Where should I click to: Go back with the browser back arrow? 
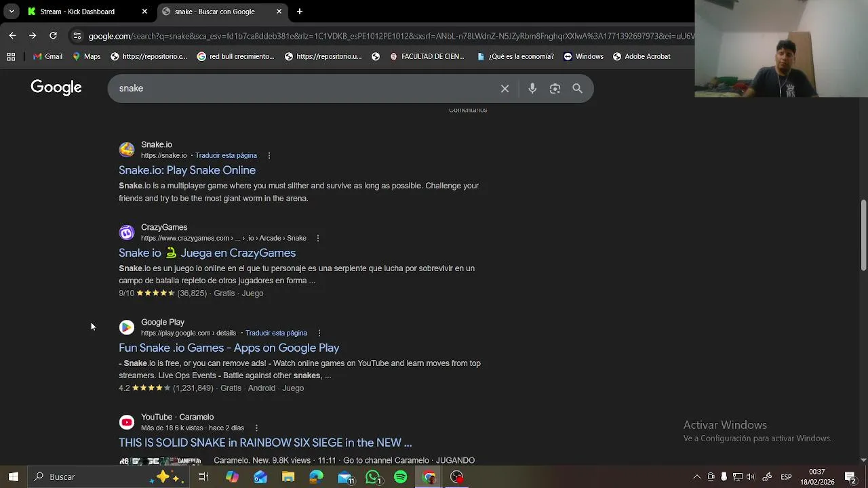coord(12,35)
